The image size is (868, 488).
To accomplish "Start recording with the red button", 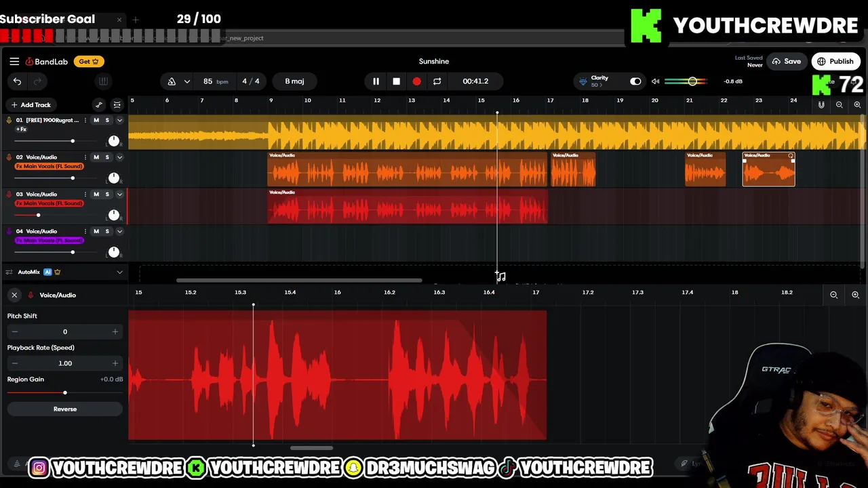I will (x=416, y=81).
